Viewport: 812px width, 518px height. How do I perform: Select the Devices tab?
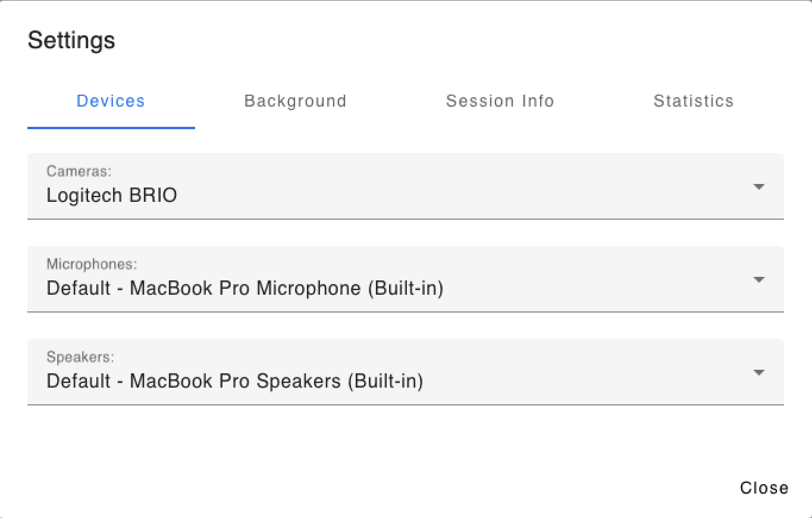(x=111, y=101)
